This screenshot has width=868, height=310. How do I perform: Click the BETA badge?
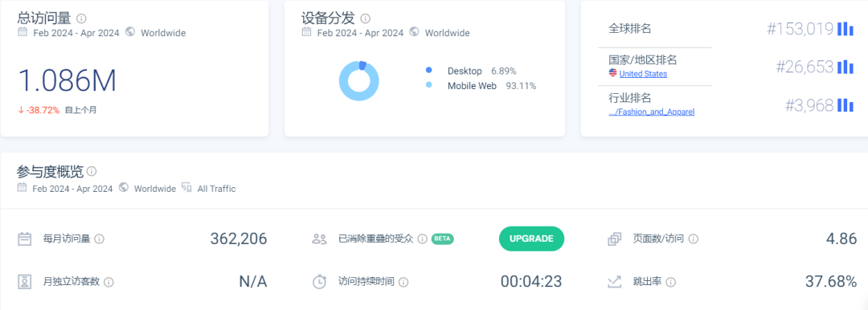click(442, 239)
